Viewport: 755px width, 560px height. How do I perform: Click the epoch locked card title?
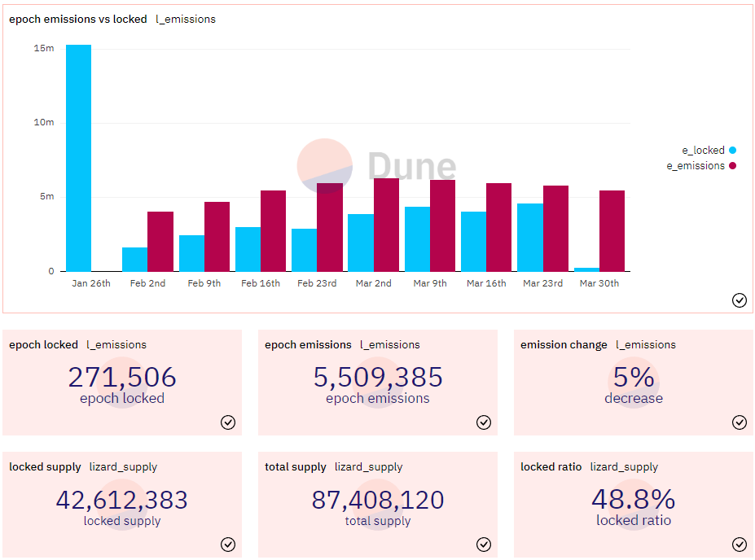point(43,345)
